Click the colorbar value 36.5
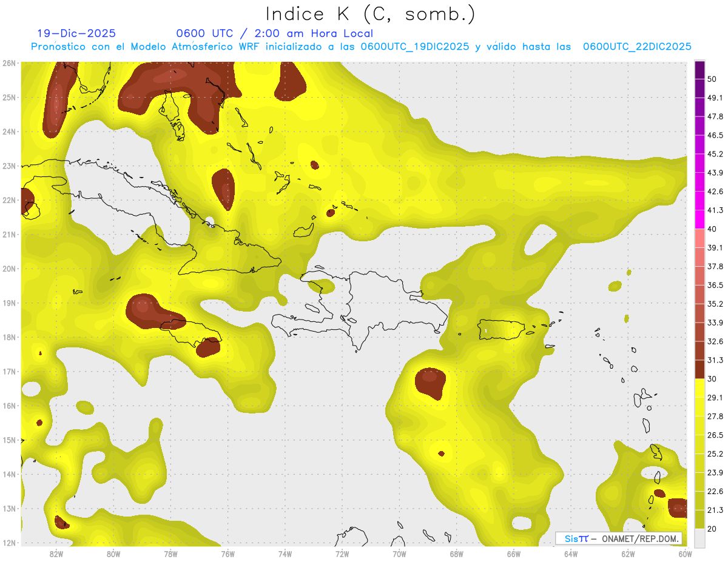728x562 pixels. [x=716, y=285]
